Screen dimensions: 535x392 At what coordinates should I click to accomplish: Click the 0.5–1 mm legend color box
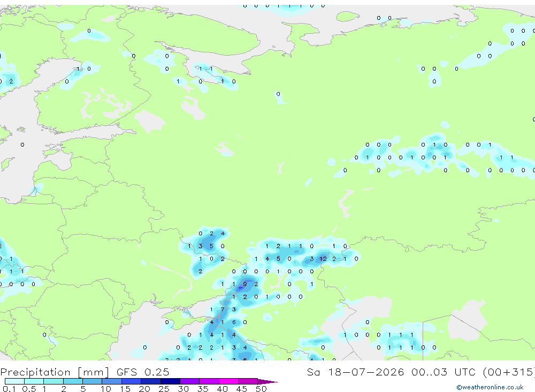(x=34, y=381)
